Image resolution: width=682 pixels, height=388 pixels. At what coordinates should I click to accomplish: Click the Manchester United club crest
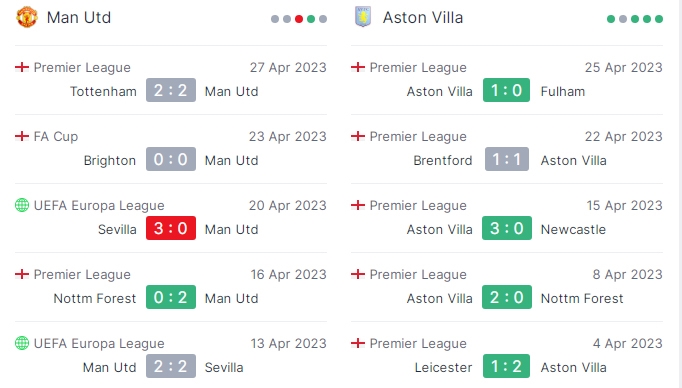[27, 17]
